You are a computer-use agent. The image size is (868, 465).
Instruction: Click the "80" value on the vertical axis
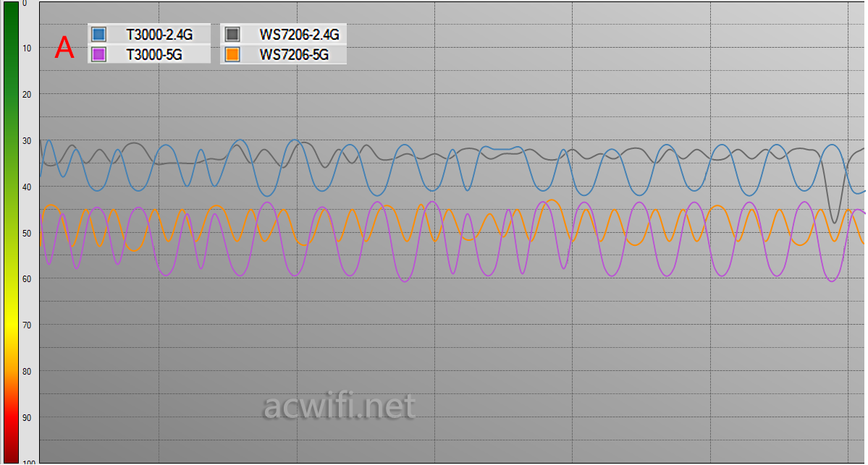(x=27, y=372)
